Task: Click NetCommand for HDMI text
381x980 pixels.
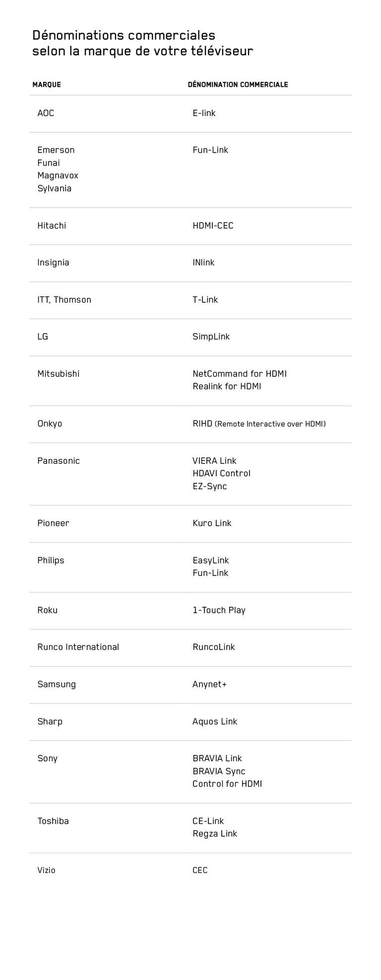Action: click(240, 374)
